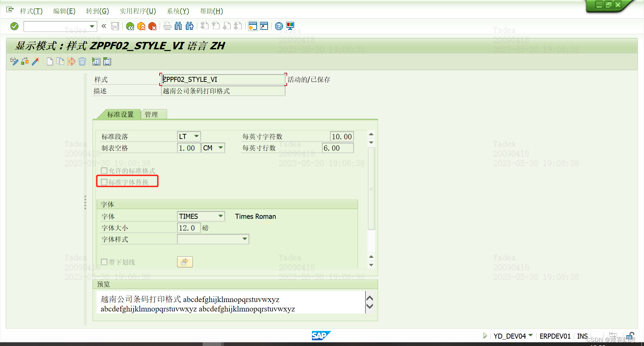Click the Find Next binoculars-plus icon
Viewport: 644px width, 346px height.
(190, 26)
